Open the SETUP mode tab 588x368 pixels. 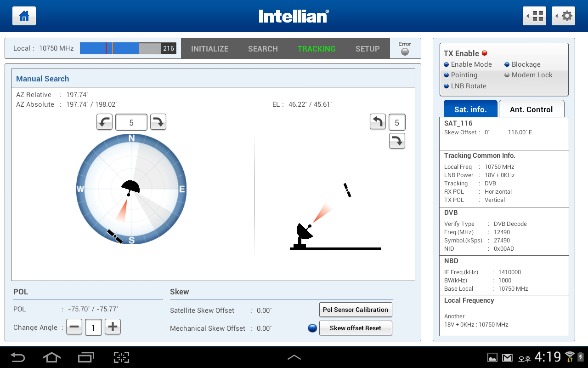(x=367, y=49)
